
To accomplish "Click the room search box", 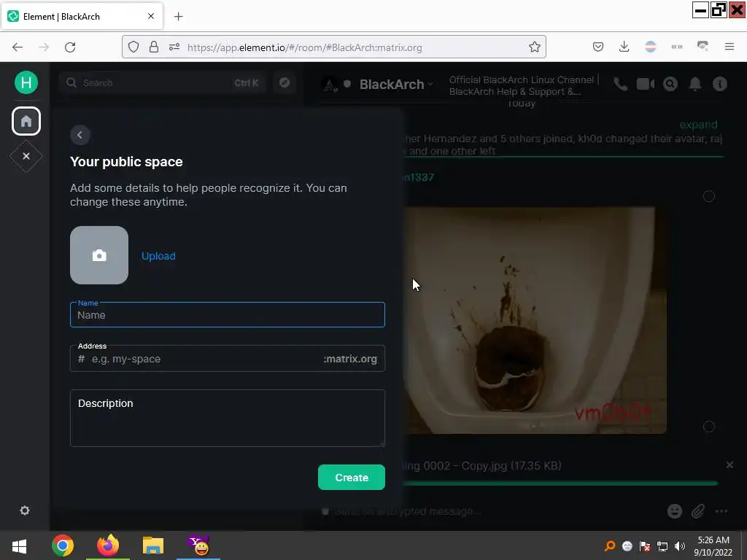I will (x=163, y=83).
